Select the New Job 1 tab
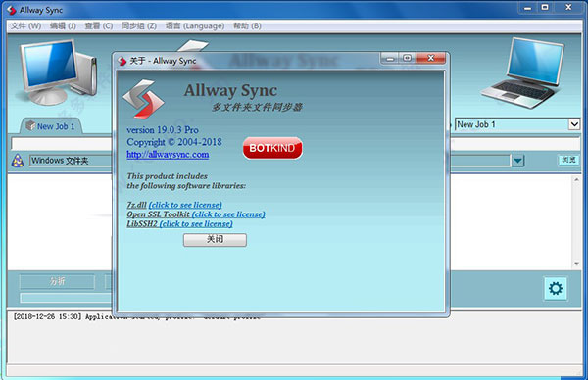 tap(51, 126)
